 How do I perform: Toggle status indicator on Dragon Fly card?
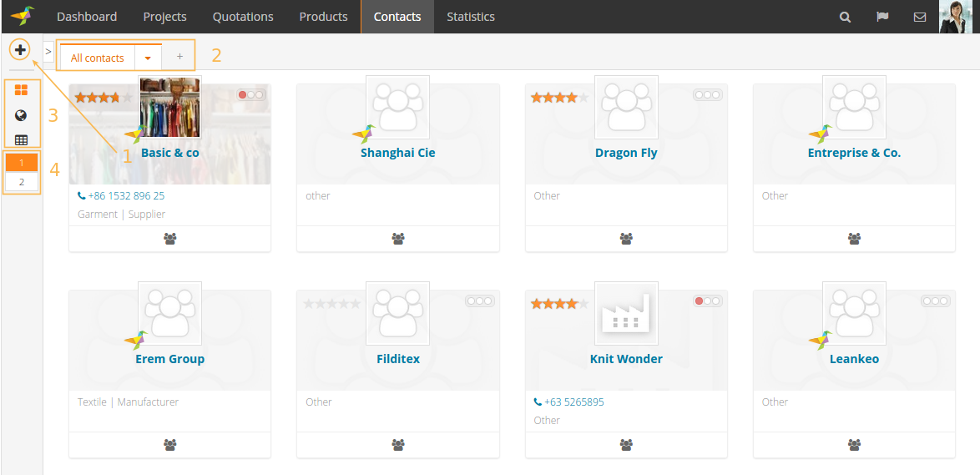point(706,95)
